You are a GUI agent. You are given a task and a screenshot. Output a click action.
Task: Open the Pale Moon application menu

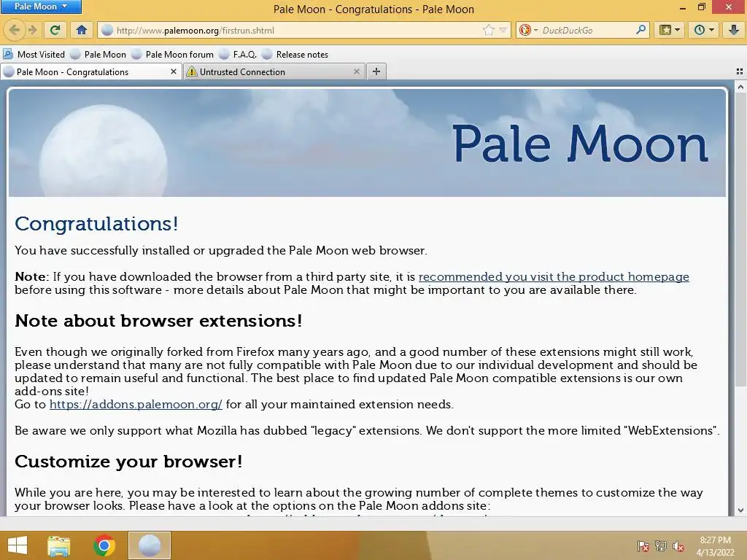tap(41, 7)
